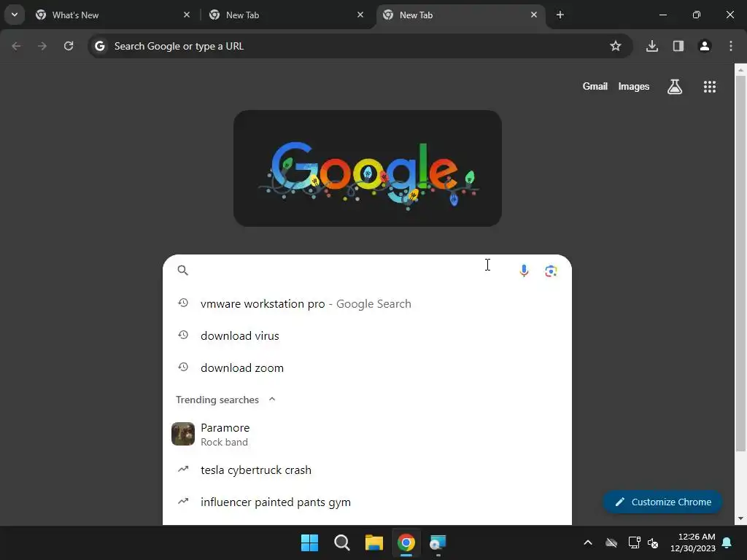Open Chrome three-dot menu
Image resolution: width=747 pixels, height=560 pixels.
[731, 46]
